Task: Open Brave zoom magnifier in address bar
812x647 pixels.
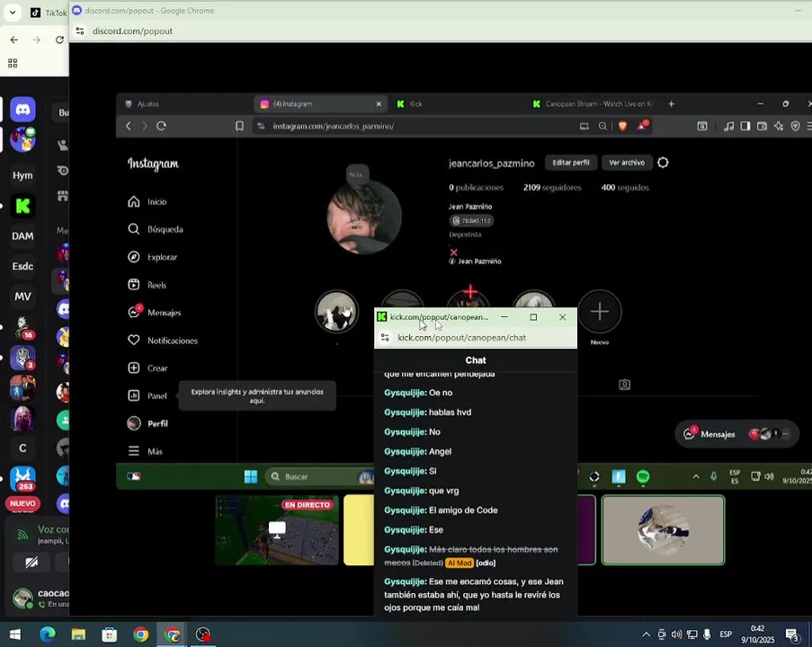Action: point(602,126)
